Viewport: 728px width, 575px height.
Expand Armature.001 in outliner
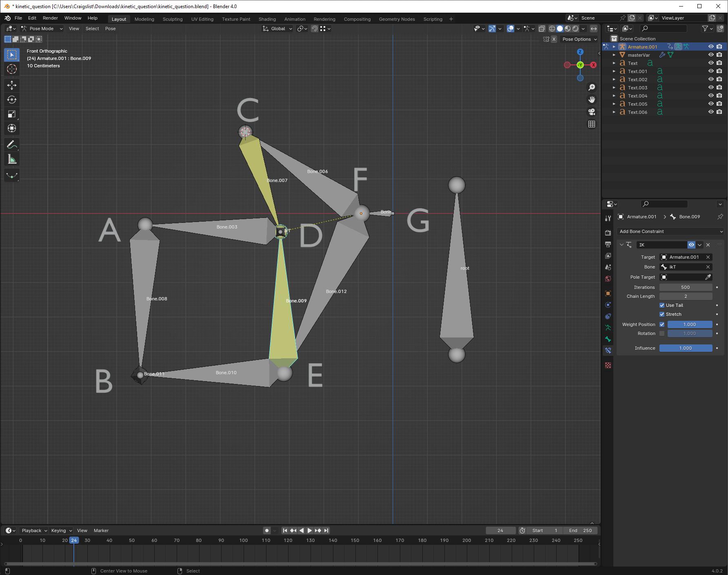pyautogui.click(x=614, y=47)
